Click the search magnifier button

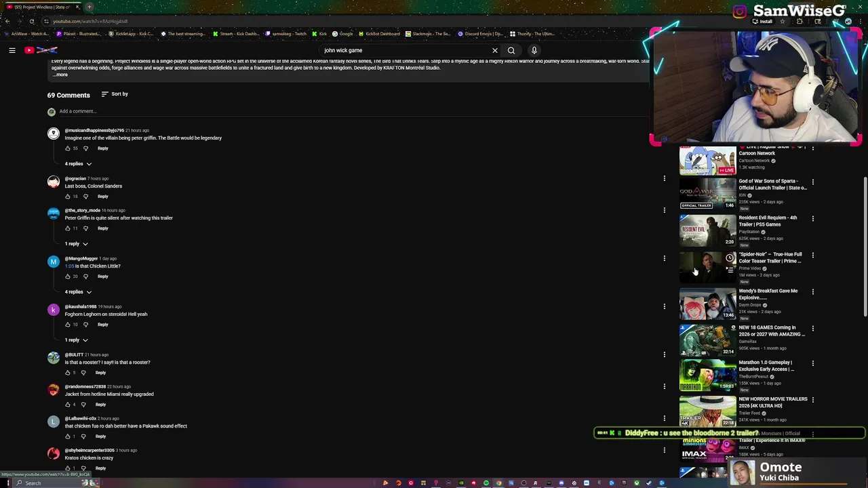511,50
